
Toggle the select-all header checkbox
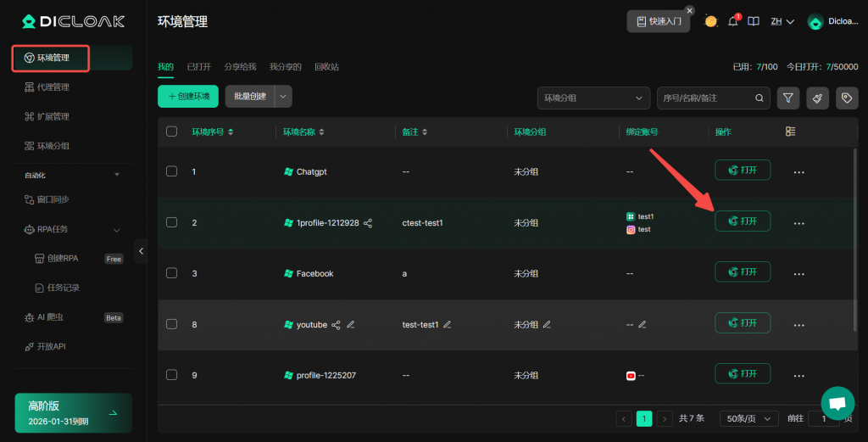(172, 131)
